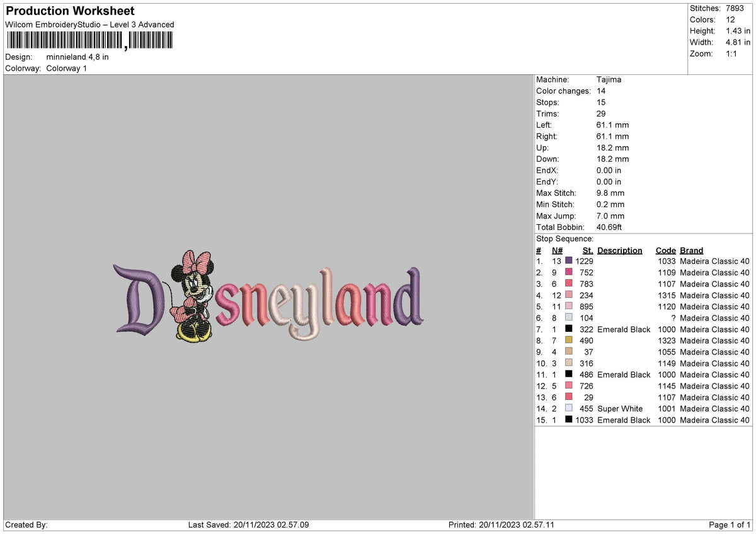Screen dimensions: 756x534
Task: Click the Page 1 of 1 label
Action: tap(729, 524)
